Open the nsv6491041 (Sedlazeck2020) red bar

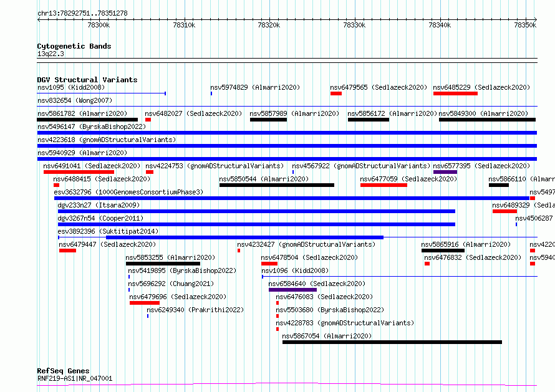(x=79, y=172)
